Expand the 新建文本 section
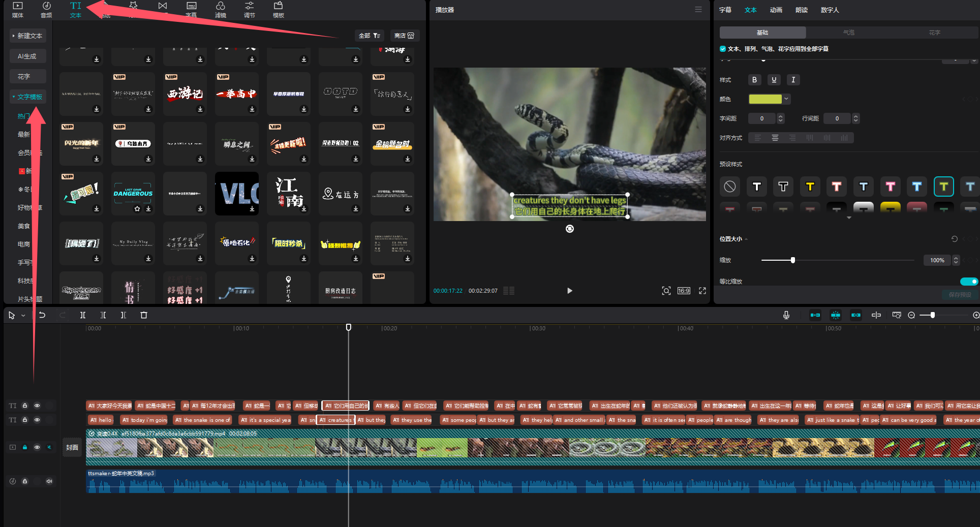Viewport: 980px width, 527px height. (x=28, y=36)
